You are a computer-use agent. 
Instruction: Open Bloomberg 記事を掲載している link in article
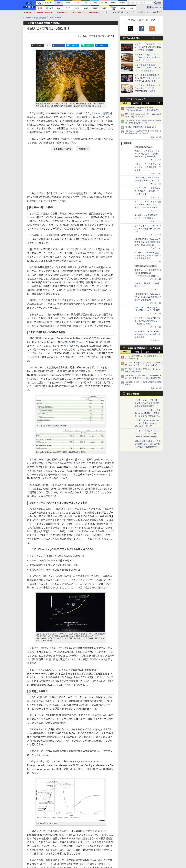[x=72, y=342]
